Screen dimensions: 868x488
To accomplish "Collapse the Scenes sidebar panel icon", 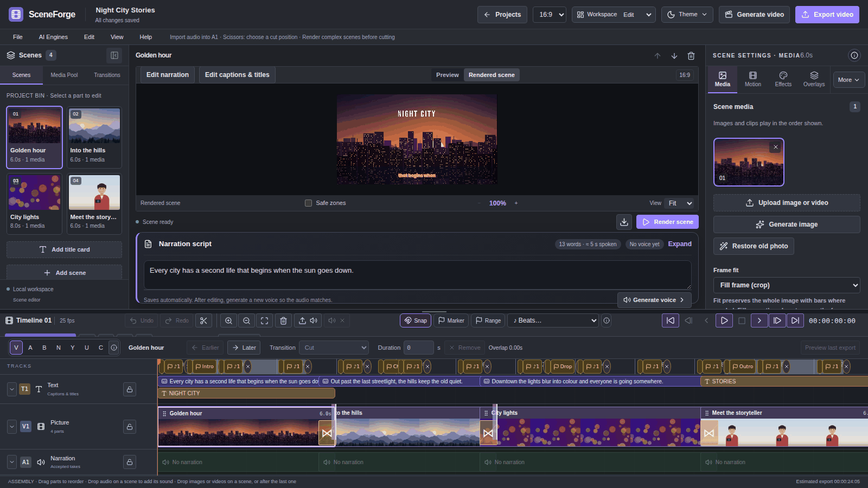I will 114,55.
